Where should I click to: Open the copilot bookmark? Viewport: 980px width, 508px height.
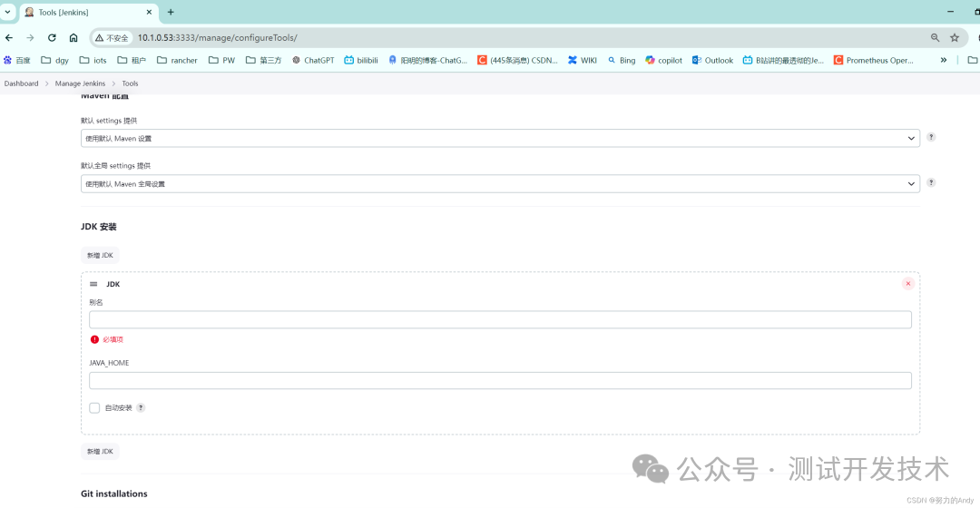663,60
